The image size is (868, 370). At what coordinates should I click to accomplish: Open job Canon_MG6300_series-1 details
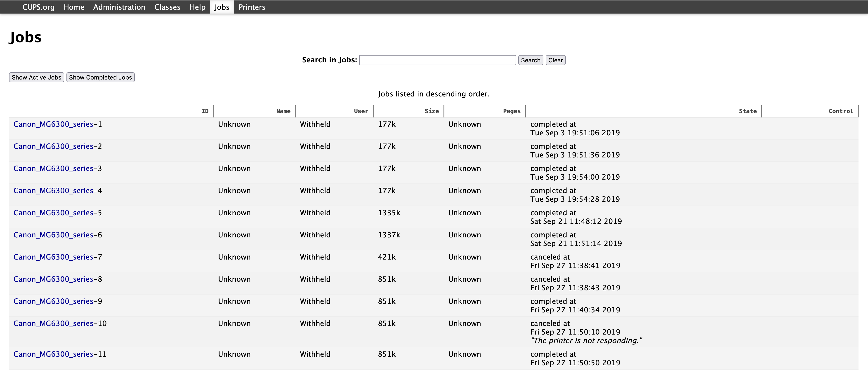pyautogui.click(x=57, y=124)
